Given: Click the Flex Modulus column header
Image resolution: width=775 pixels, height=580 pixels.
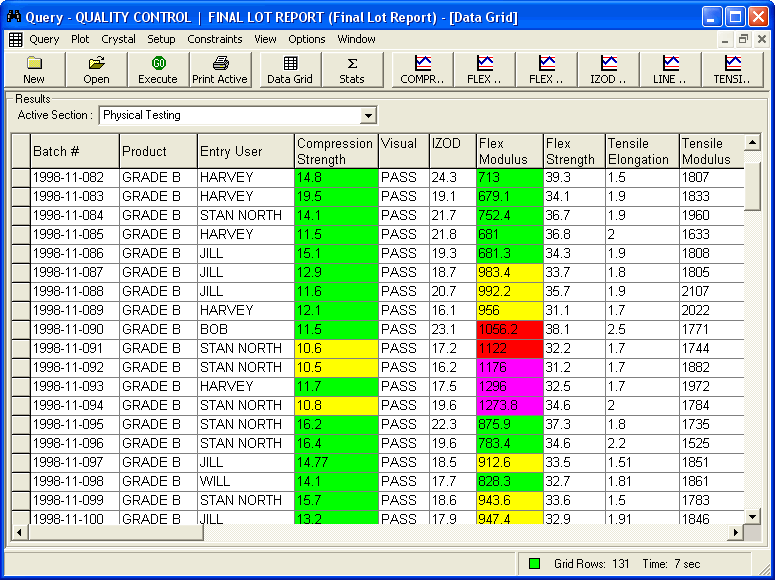Looking at the screenshot, I should click(510, 151).
